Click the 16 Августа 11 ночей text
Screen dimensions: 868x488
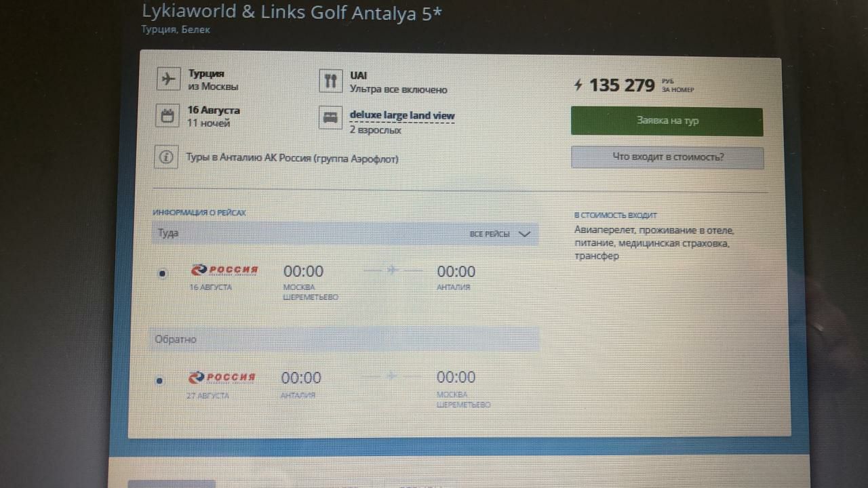click(214, 117)
